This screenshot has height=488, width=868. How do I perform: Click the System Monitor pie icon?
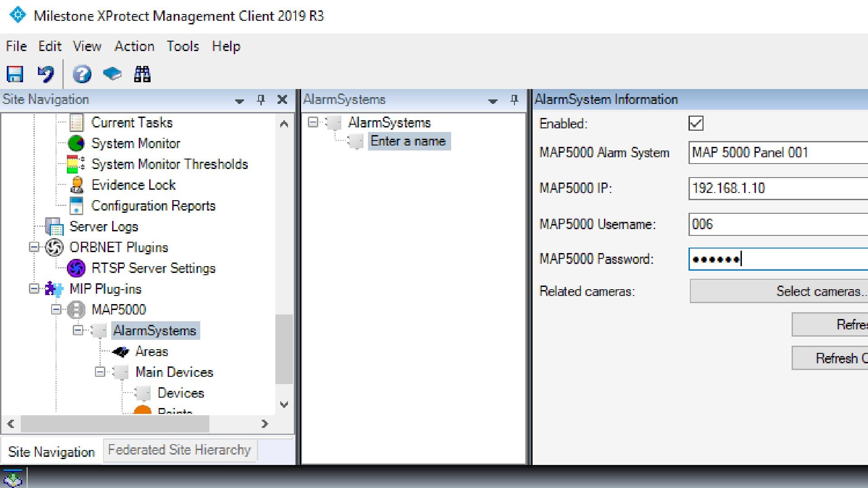pyautogui.click(x=76, y=144)
